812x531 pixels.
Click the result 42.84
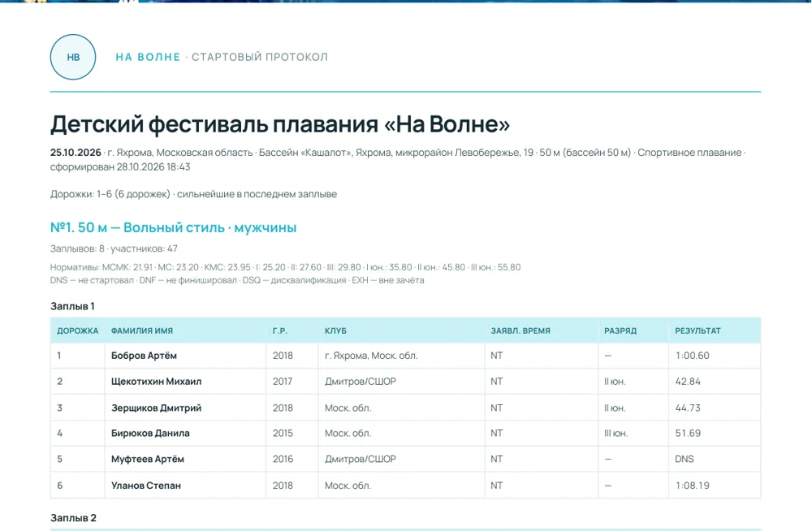coord(688,382)
